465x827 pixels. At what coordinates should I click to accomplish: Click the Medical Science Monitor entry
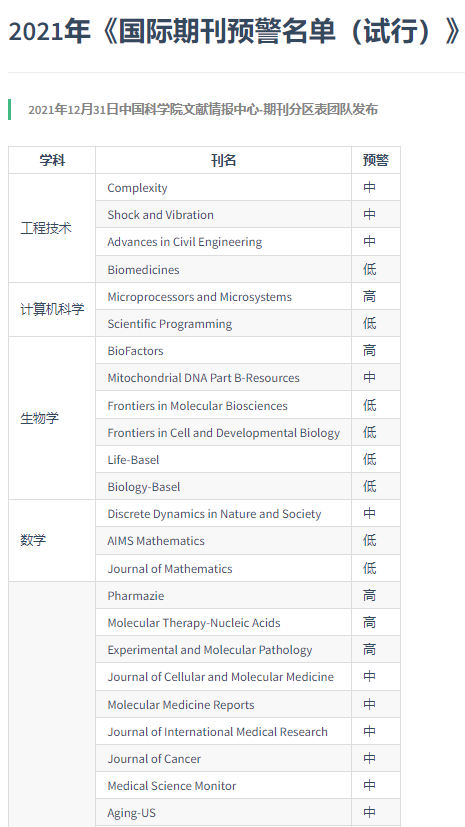coord(172,786)
